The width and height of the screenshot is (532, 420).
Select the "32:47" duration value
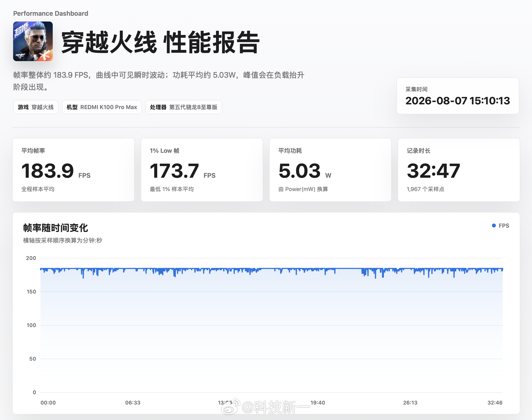[x=433, y=171]
